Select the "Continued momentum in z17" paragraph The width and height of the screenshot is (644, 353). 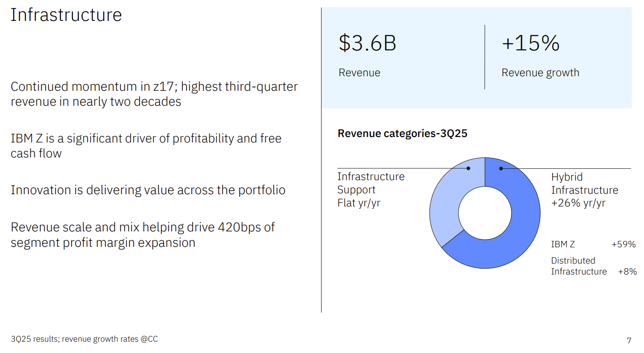point(154,94)
